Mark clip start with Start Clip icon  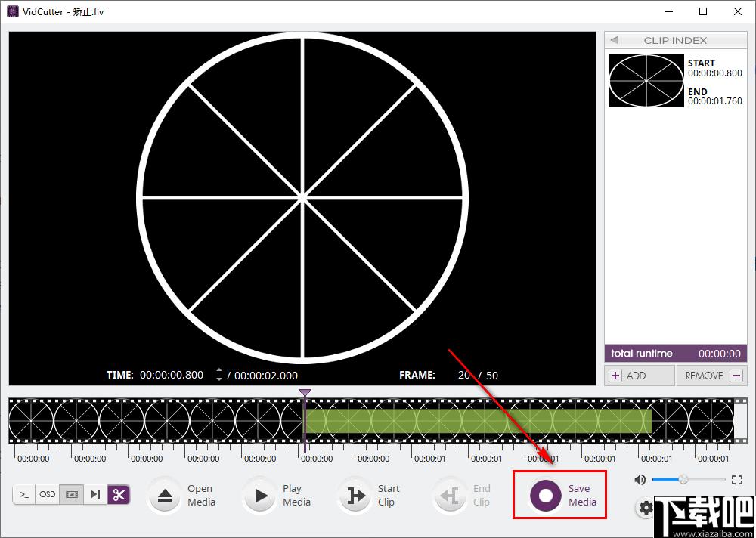356,495
